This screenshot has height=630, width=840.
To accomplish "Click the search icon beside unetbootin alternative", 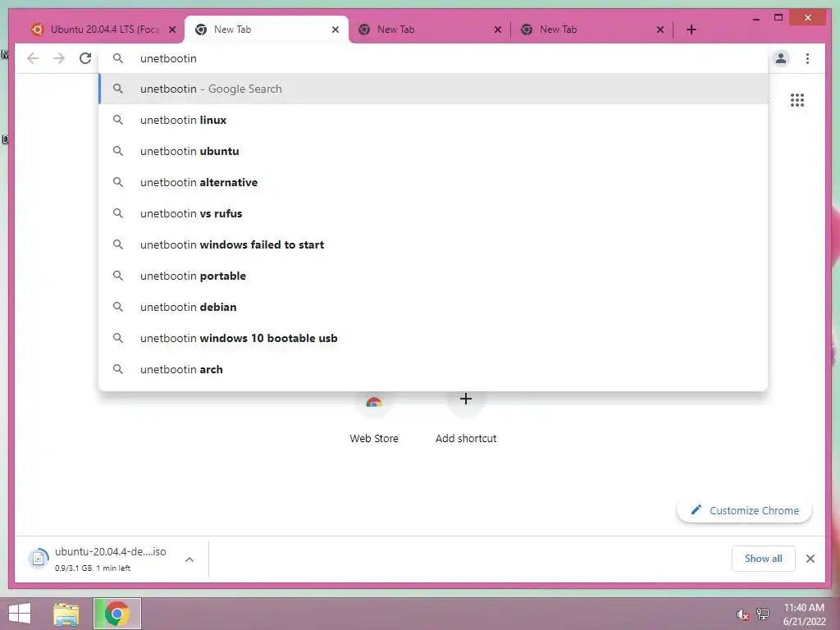I will (118, 182).
